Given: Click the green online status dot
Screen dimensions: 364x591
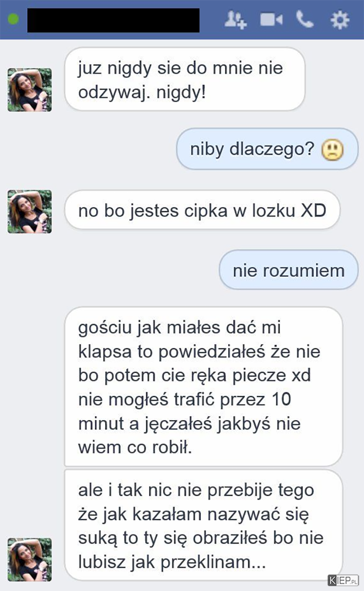Looking at the screenshot, I should [14, 20].
